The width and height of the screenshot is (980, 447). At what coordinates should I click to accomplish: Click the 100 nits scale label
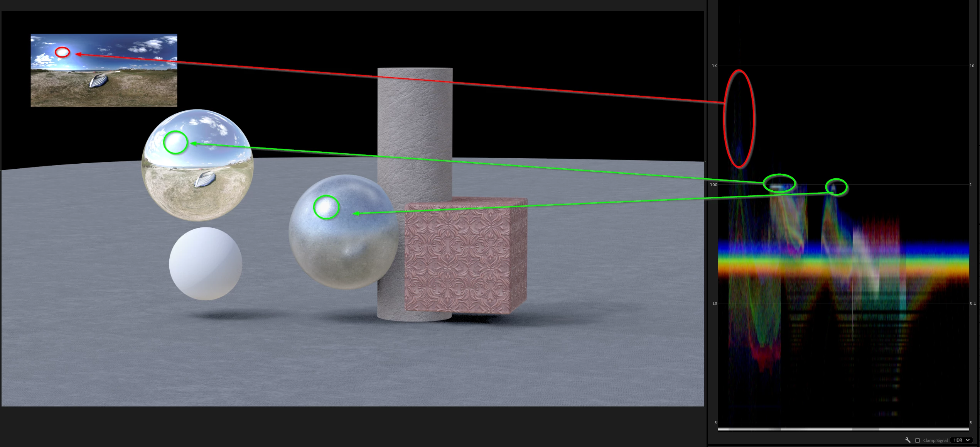713,185
